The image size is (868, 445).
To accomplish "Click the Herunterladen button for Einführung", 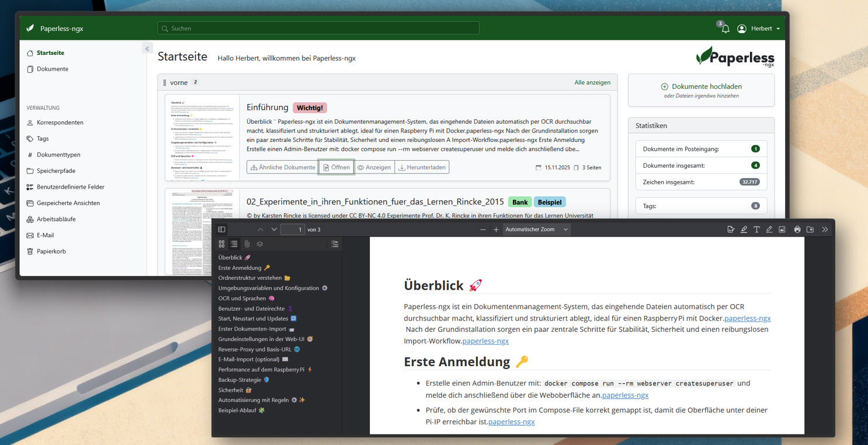I will 422,167.
